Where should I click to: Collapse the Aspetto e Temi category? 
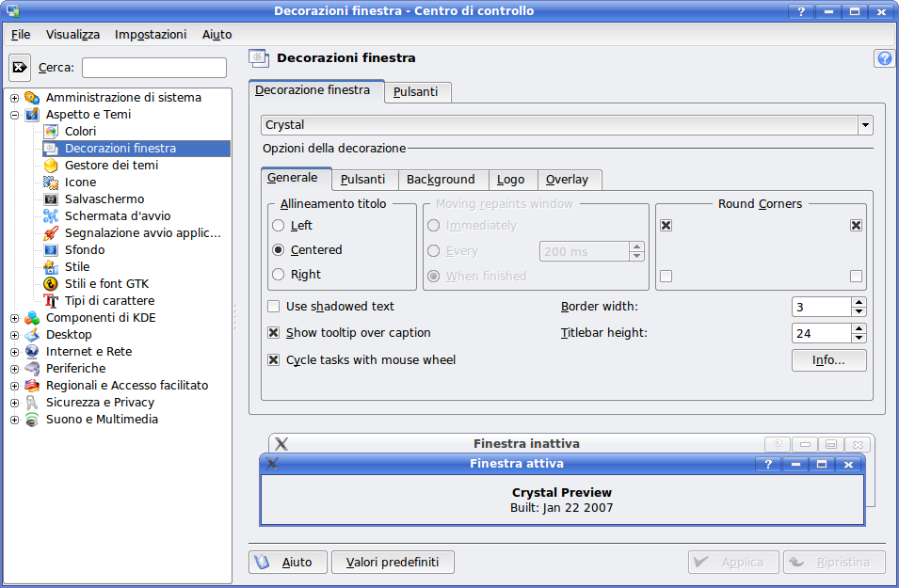[x=14, y=115]
